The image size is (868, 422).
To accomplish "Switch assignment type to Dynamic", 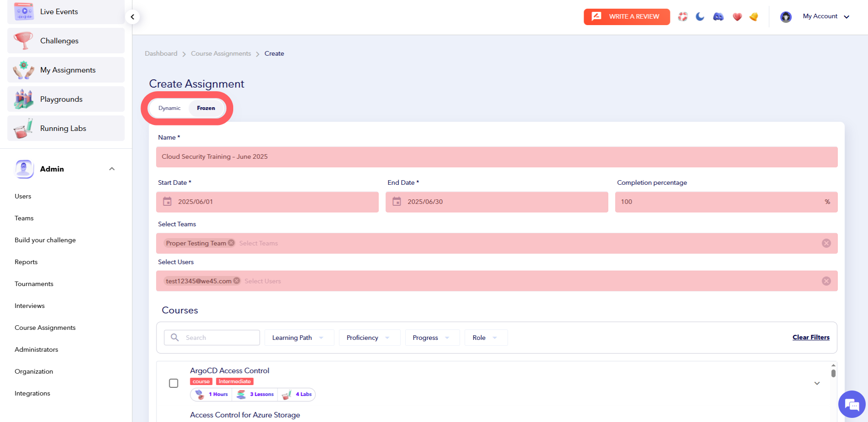I will click(169, 108).
